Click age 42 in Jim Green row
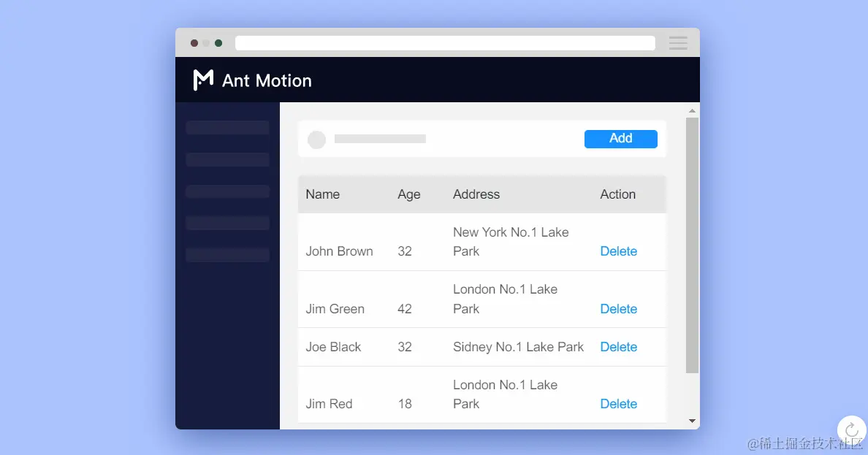The height and width of the screenshot is (455, 868). [405, 309]
